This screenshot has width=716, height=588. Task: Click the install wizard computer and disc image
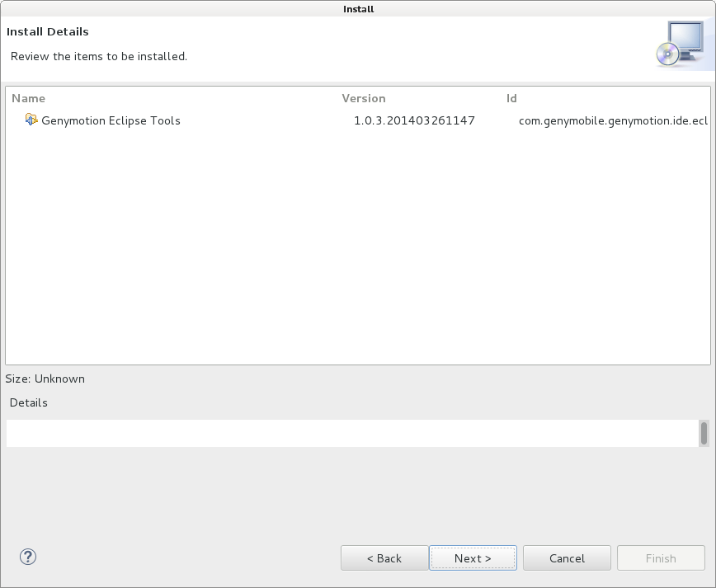[x=681, y=44]
